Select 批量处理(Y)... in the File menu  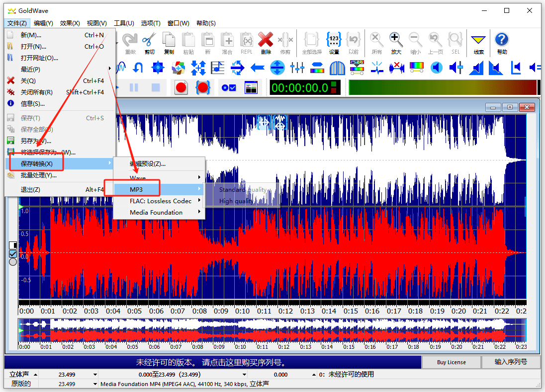(39, 175)
